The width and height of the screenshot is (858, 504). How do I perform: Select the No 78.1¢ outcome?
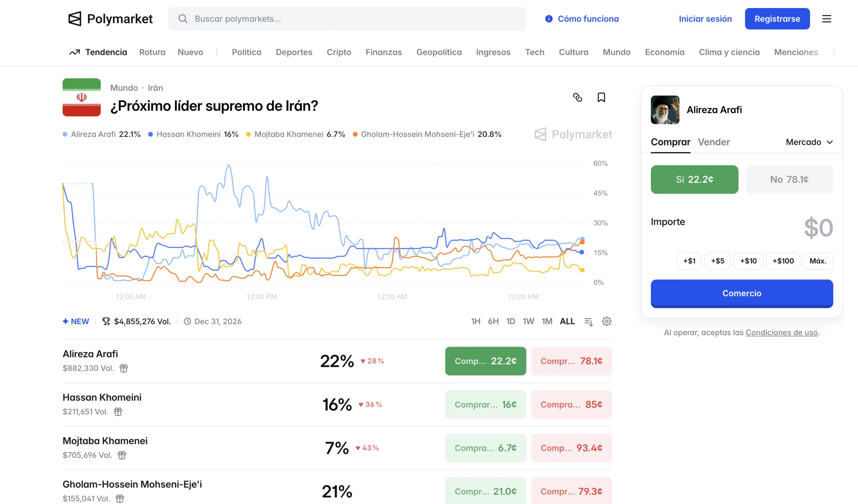click(789, 179)
